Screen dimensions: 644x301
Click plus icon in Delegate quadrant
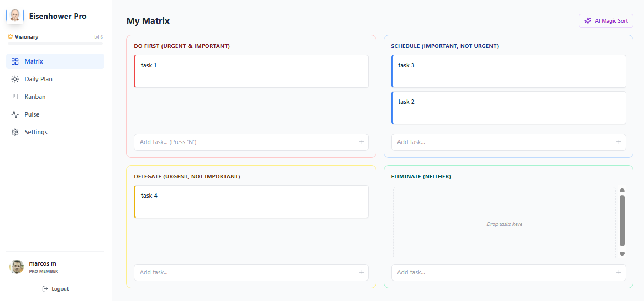click(362, 272)
